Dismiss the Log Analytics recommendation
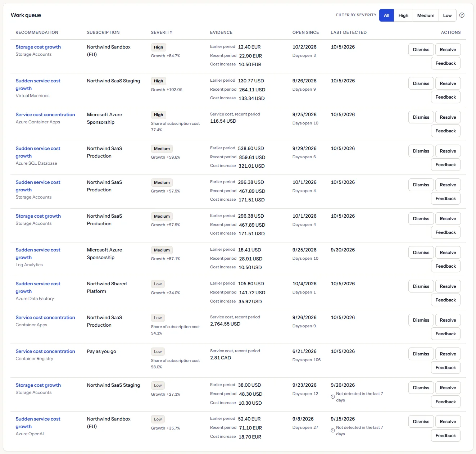The image size is (476, 454). click(421, 253)
